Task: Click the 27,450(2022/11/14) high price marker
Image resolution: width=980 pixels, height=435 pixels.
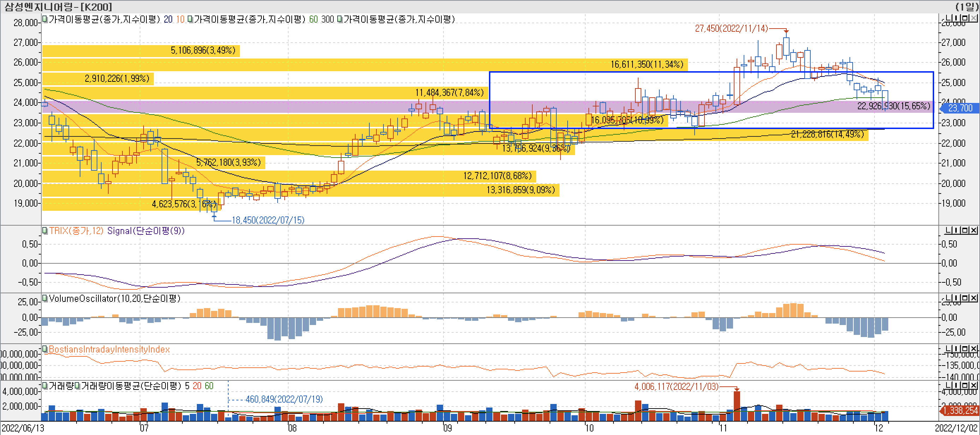Action: tap(731, 29)
